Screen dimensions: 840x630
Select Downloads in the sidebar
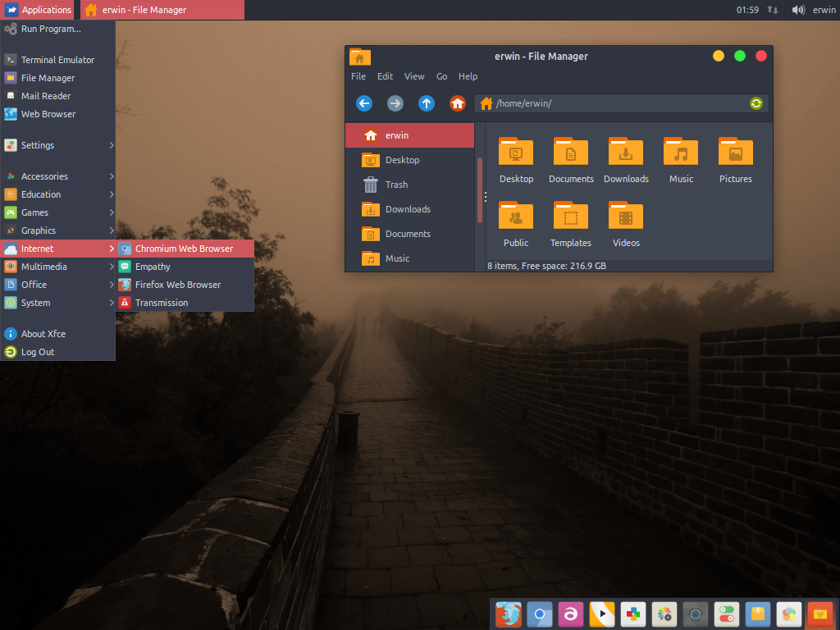point(410,209)
